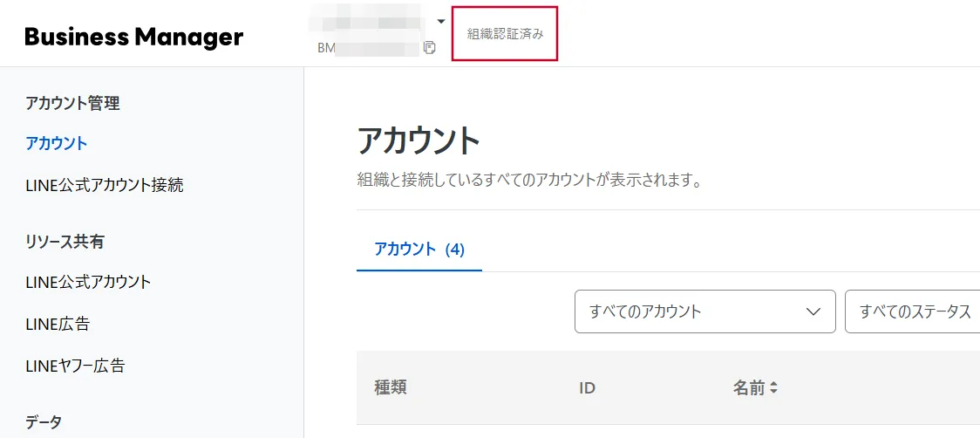Open the LINE広告 sidebar item

pyautogui.click(x=58, y=324)
